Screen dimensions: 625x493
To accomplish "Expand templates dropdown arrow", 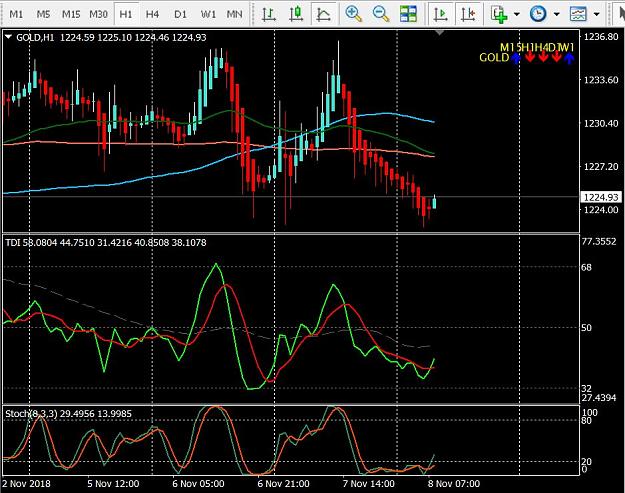I will [x=597, y=14].
